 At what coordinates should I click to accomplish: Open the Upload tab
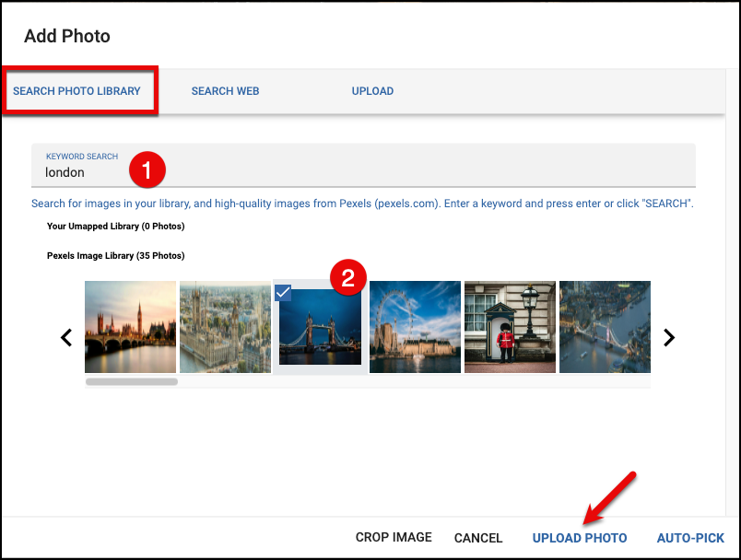point(372,90)
